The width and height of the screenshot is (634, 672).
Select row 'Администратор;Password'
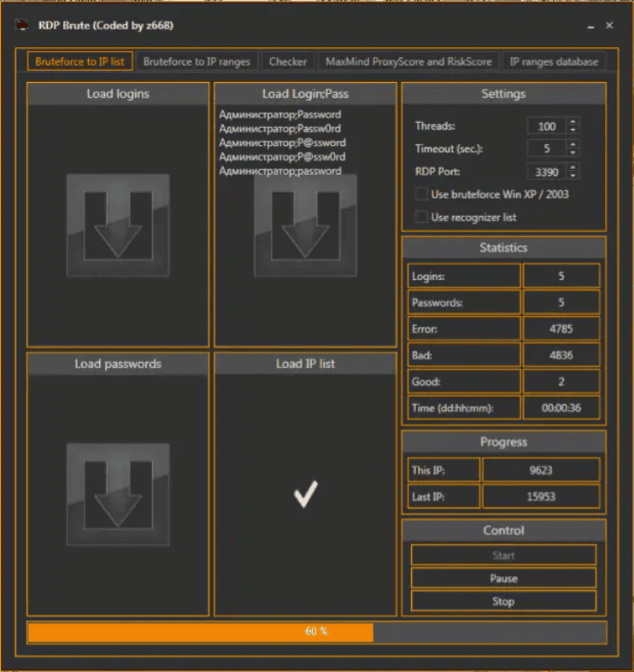280,114
